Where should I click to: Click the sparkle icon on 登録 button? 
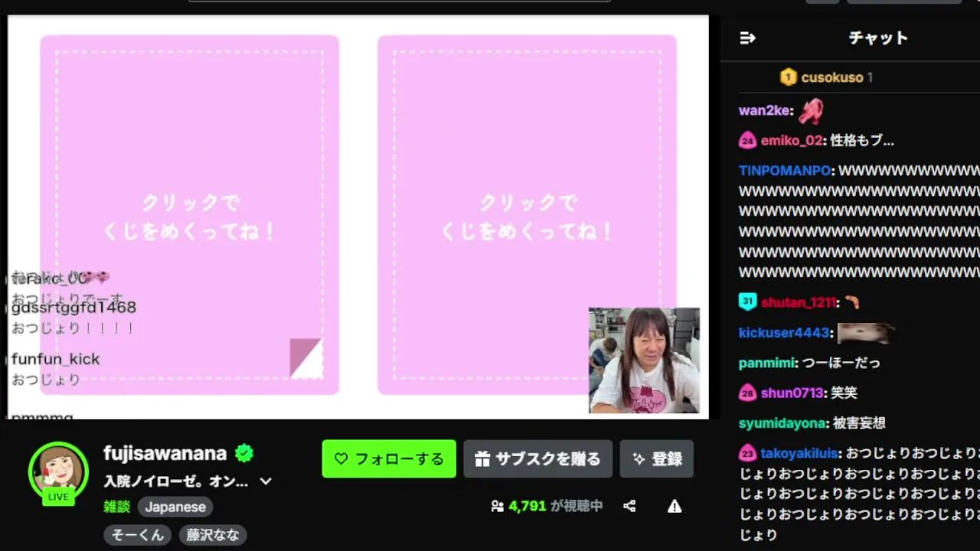(x=639, y=459)
